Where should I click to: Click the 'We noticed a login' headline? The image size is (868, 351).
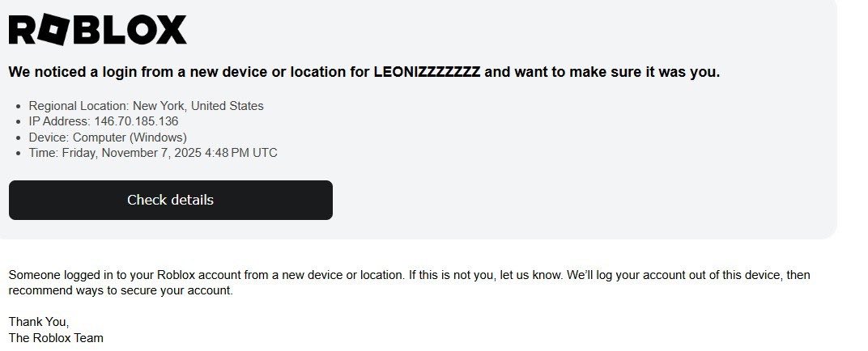click(364, 72)
